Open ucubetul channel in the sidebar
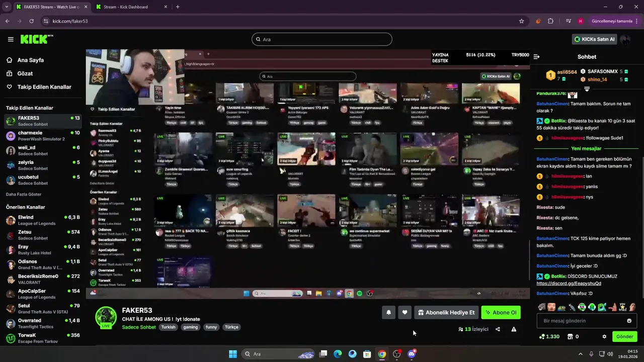The height and width of the screenshot is (362, 644). pos(43,179)
